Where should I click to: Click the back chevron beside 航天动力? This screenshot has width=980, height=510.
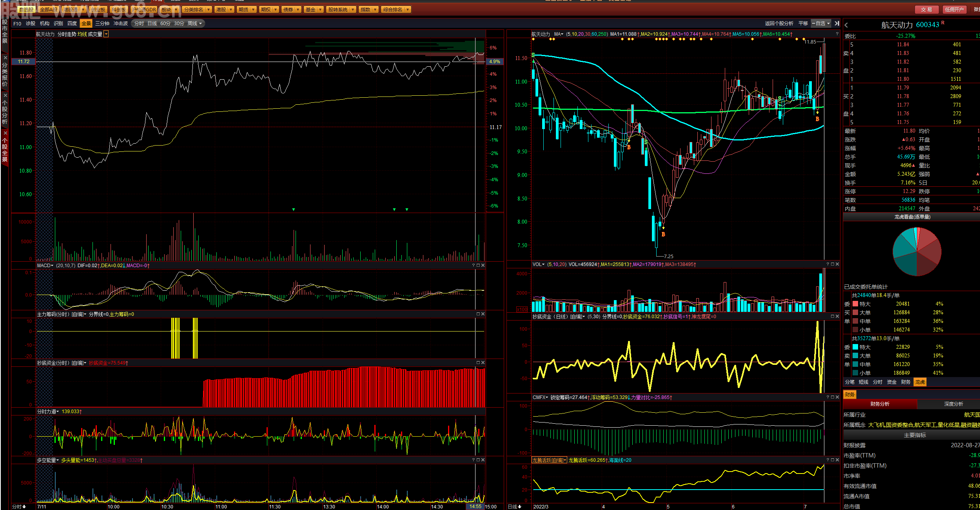pyautogui.click(x=846, y=25)
